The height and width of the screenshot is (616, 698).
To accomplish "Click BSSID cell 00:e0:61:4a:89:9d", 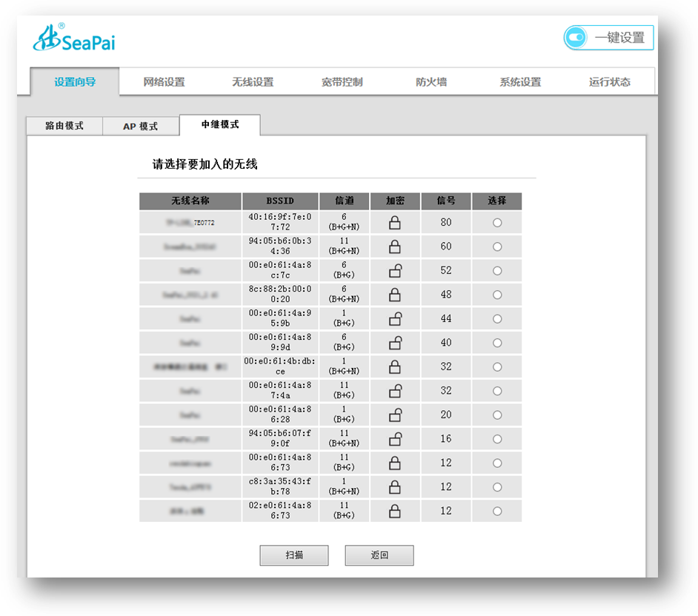I will tap(280, 342).
